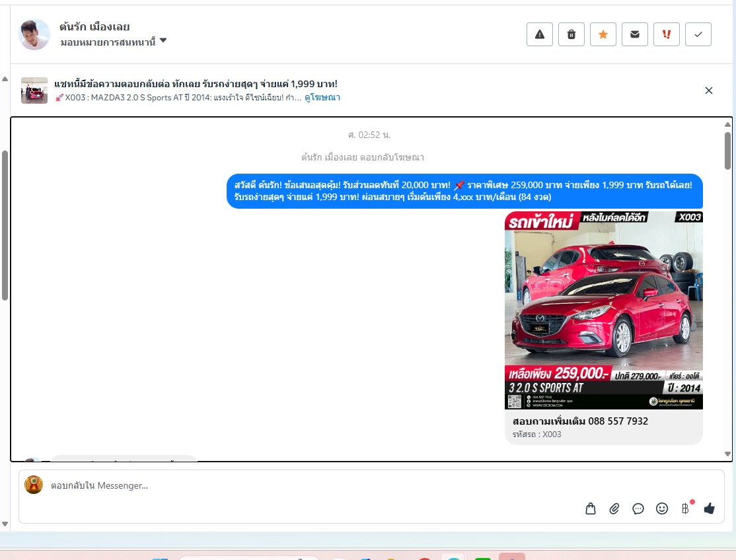Toggle the orange star follow-up flag
Viewport: 736px width, 560px height.
(x=603, y=34)
